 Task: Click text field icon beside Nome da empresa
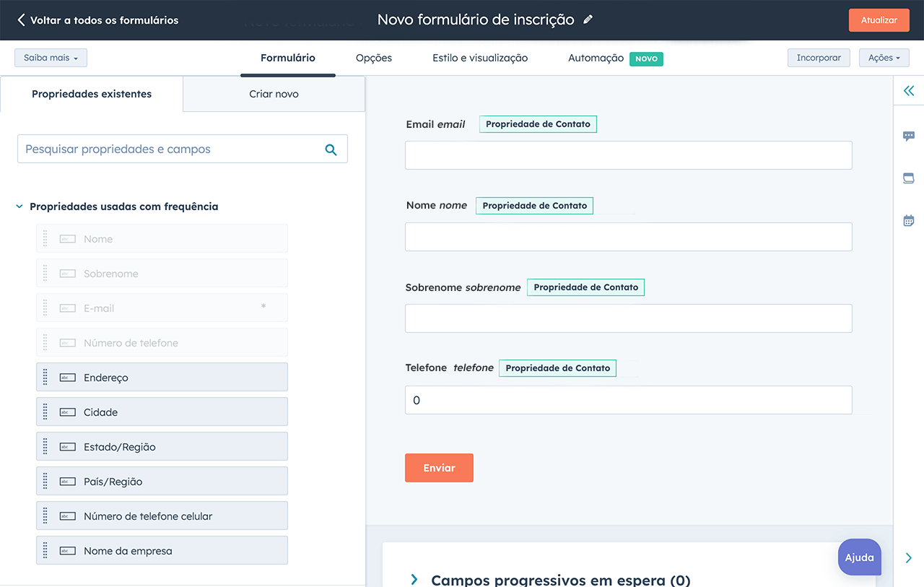tap(67, 551)
